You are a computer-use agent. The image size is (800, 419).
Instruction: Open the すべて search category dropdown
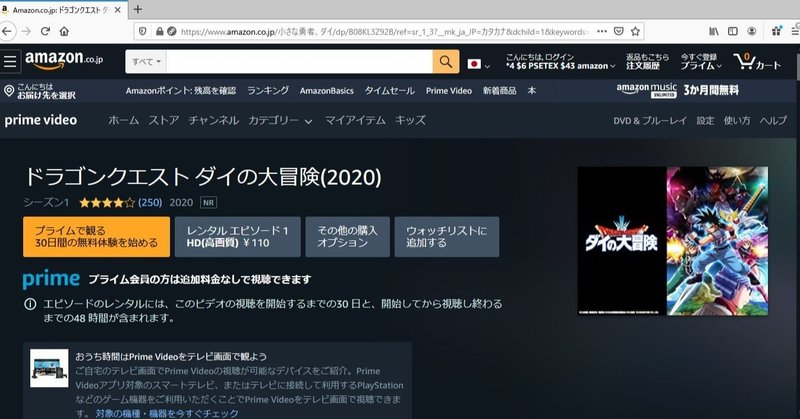coord(146,62)
